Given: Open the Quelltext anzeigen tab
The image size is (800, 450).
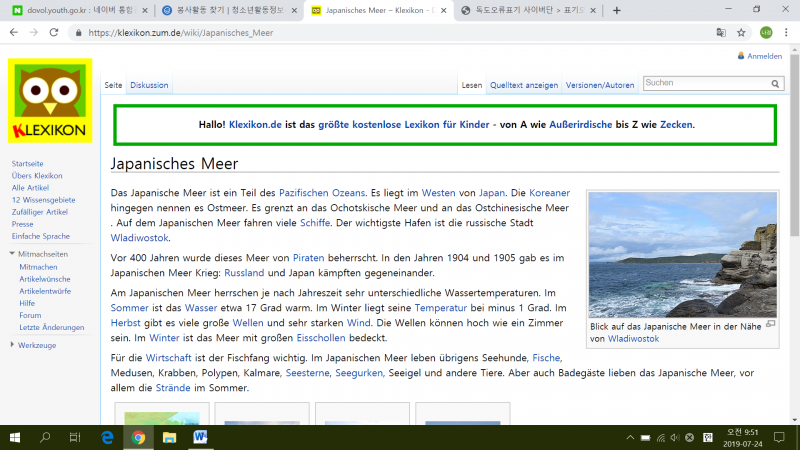Looking at the screenshot, I should (x=525, y=85).
